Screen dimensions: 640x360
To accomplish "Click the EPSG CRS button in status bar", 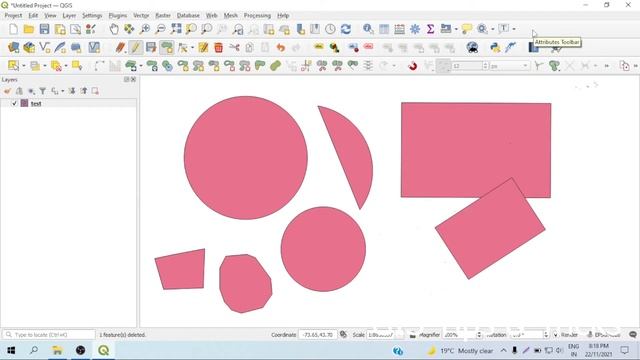I will [604, 335].
